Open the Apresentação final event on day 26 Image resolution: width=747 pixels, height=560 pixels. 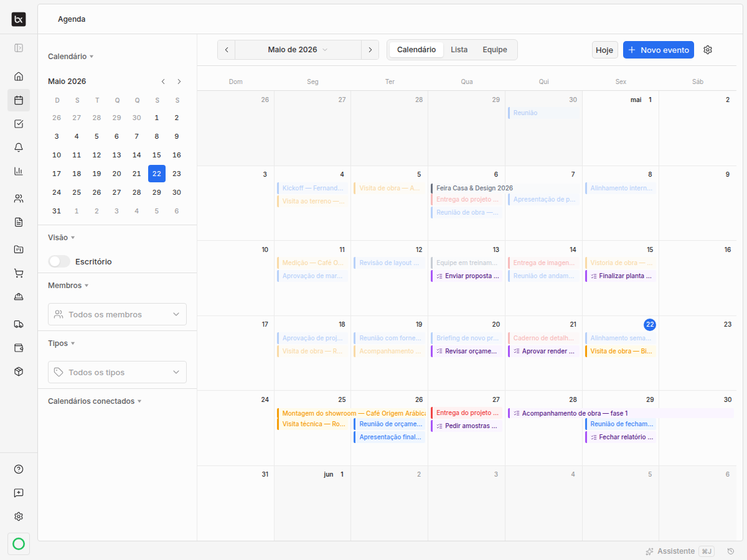pos(390,437)
